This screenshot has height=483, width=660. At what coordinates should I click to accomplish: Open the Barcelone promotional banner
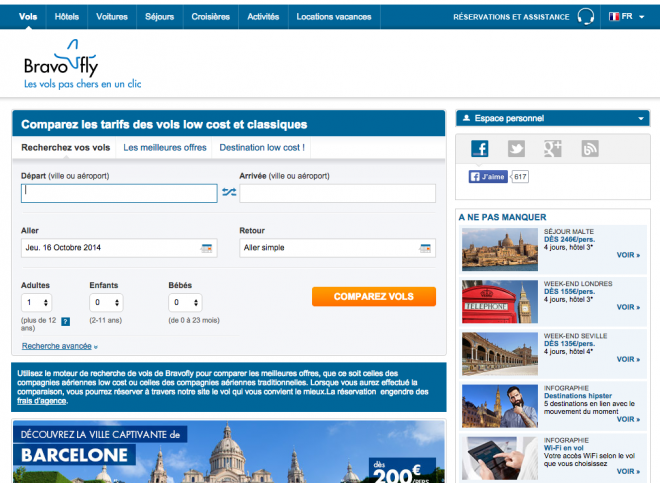229,451
